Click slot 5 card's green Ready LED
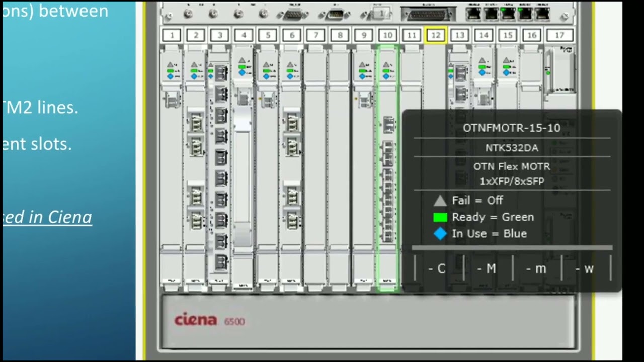The image size is (644, 362). (266, 71)
